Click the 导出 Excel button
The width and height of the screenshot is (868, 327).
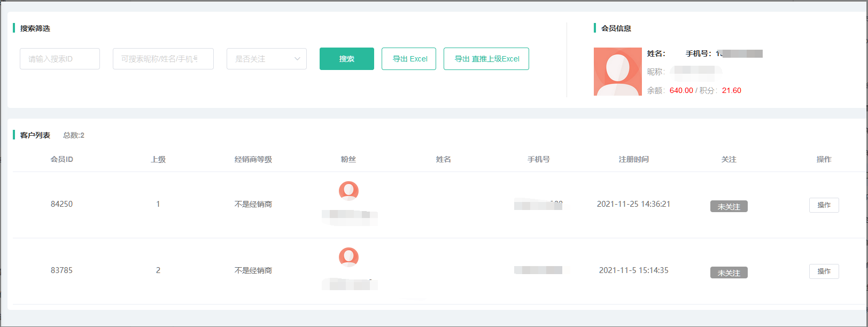409,59
